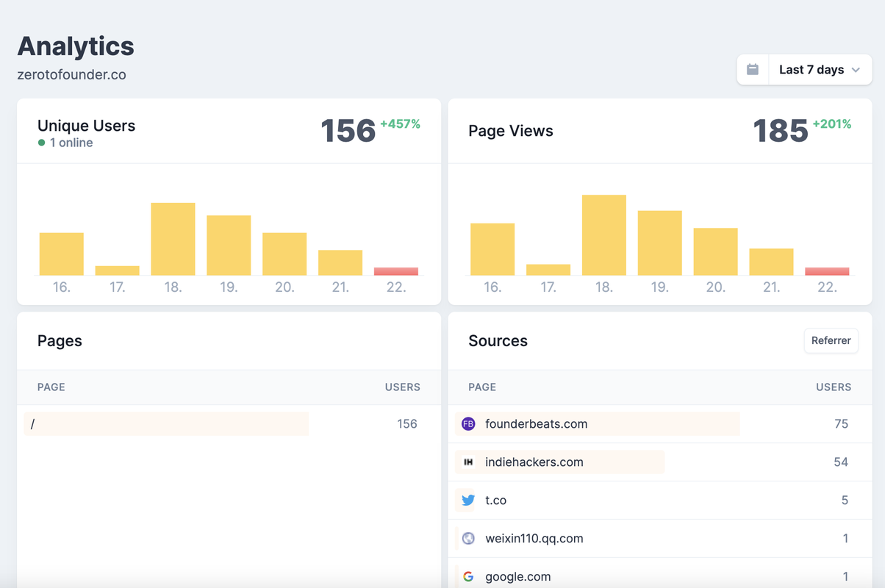Click the Page Views bar for the 16th
The width and height of the screenshot is (885, 588).
pos(492,249)
